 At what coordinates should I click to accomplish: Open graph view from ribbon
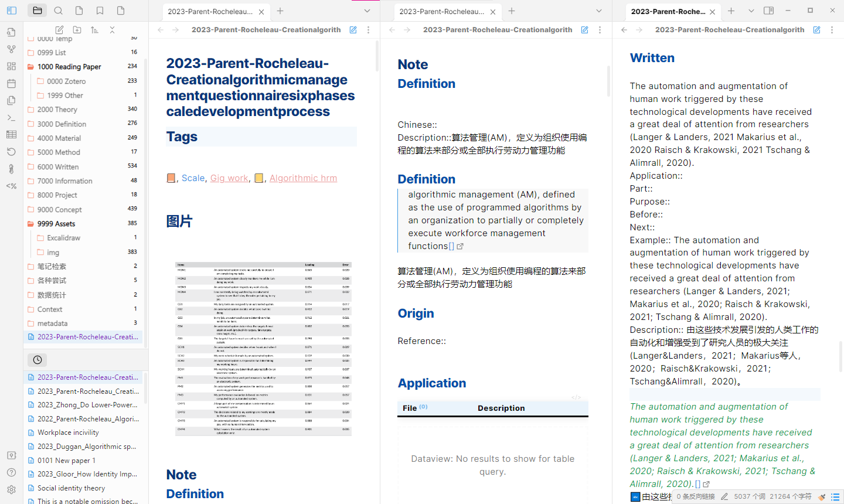click(x=11, y=49)
